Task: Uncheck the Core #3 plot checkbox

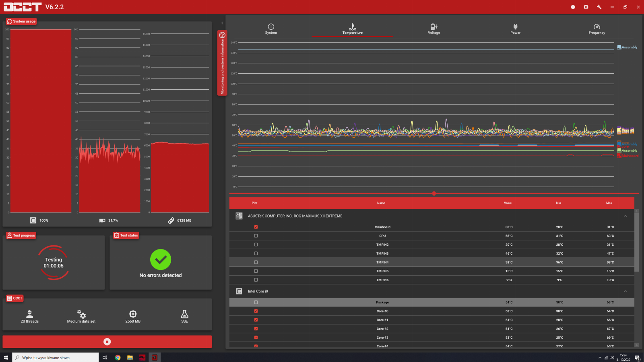Action: tap(256, 337)
